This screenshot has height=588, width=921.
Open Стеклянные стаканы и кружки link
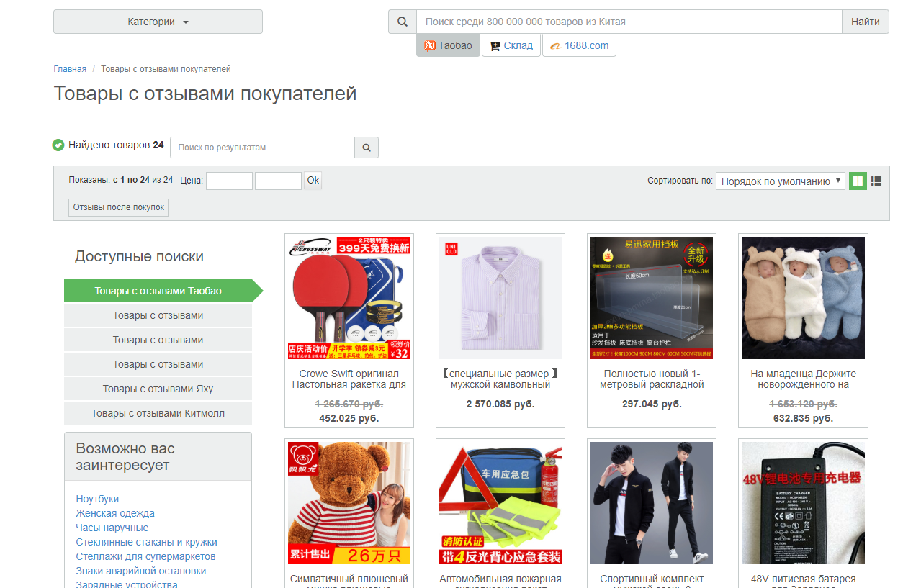(147, 542)
